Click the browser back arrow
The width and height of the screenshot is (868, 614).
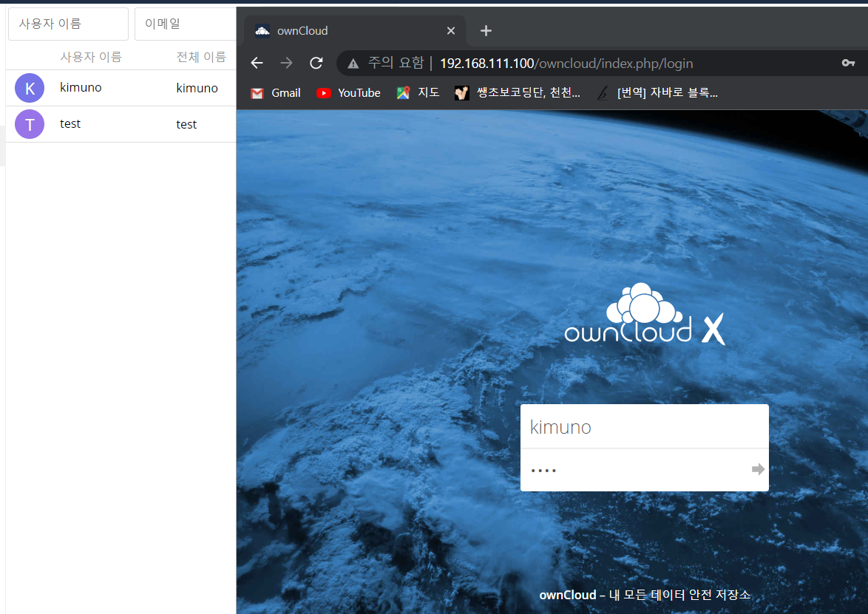pos(257,63)
